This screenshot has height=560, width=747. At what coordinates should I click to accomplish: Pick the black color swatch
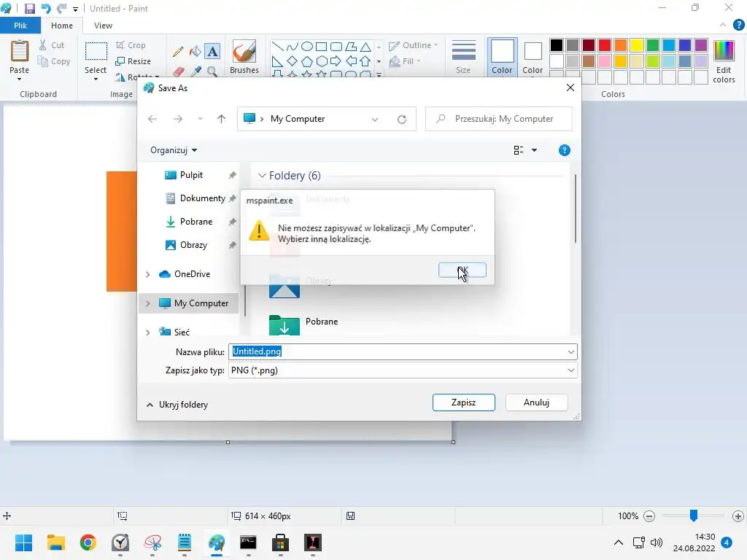pos(557,45)
